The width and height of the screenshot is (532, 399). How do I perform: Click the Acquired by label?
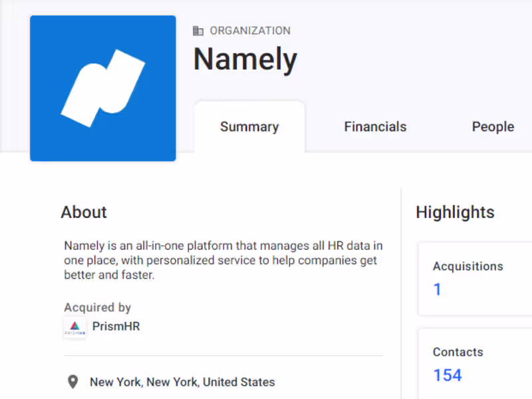pyautogui.click(x=97, y=307)
